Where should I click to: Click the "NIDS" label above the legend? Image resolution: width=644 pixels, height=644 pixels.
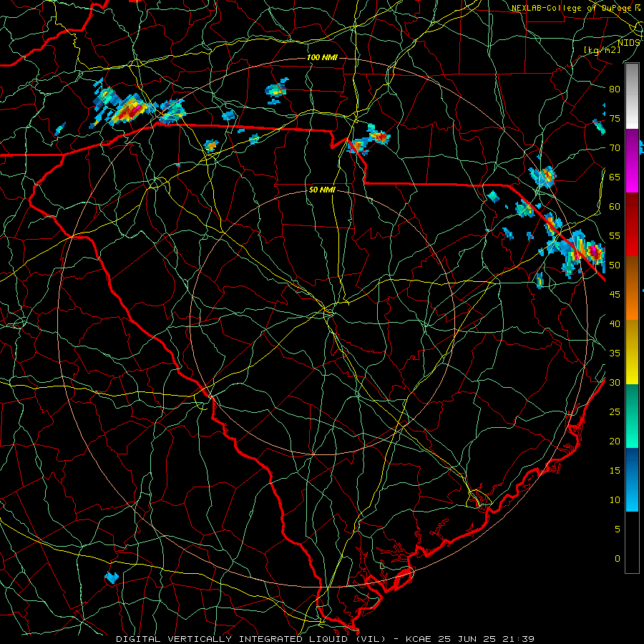click(x=629, y=43)
